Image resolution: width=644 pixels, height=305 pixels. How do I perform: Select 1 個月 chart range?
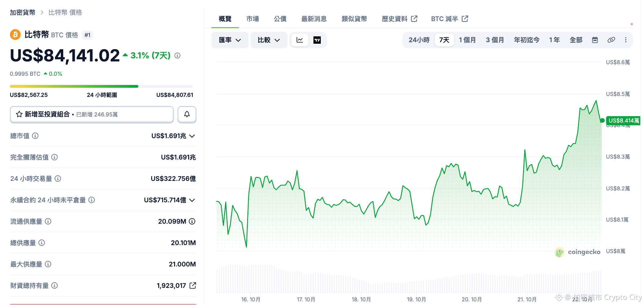click(467, 40)
